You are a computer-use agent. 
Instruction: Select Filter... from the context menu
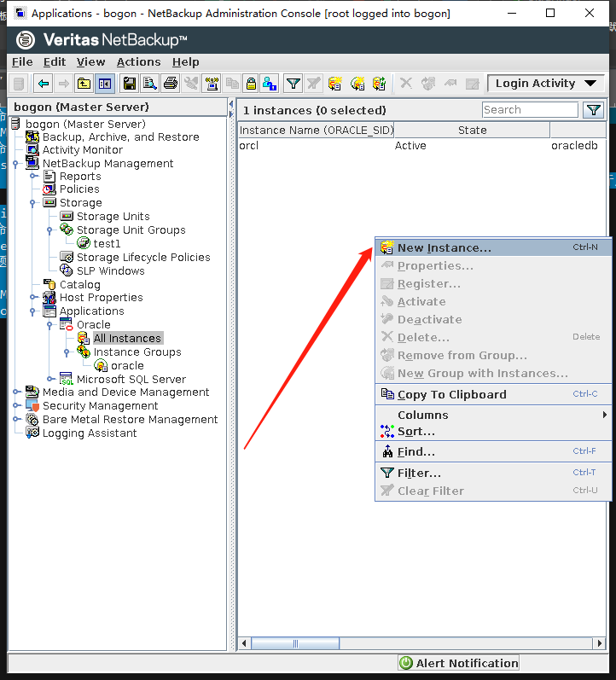click(x=493, y=473)
